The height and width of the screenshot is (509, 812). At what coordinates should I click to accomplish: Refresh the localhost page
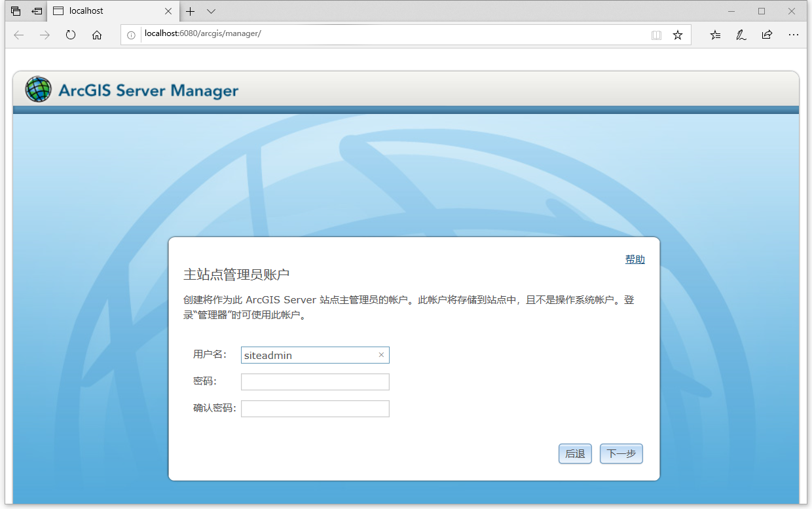pyautogui.click(x=71, y=35)
